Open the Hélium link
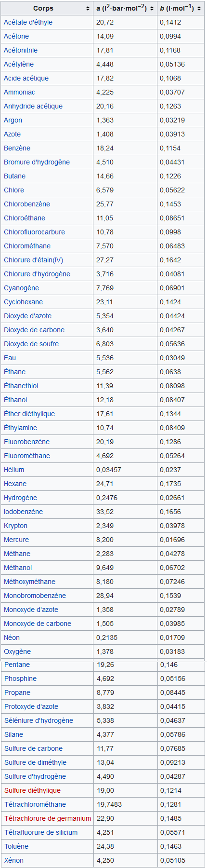Screen dimensions: 207x868 14,470
